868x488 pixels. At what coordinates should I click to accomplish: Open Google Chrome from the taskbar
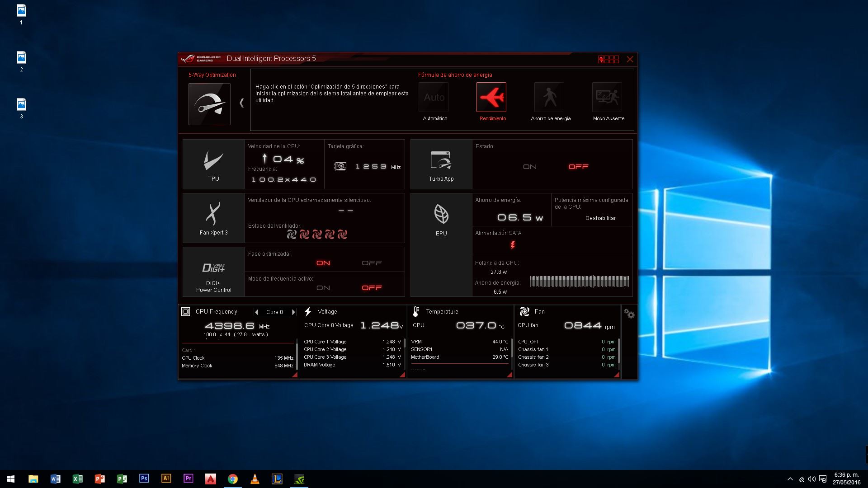coord(233,479)
